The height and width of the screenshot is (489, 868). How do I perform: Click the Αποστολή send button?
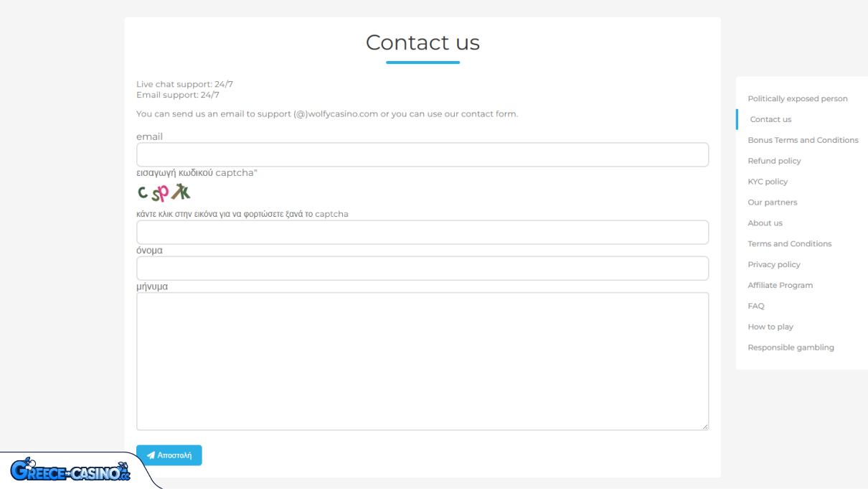(x=169, y=455)
